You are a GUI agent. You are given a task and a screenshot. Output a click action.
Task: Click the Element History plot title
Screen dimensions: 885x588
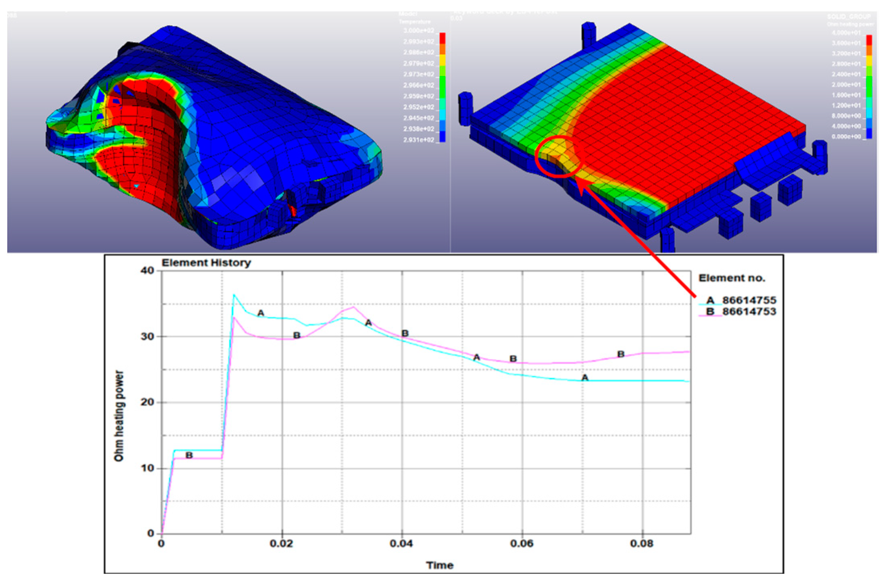point(206,263)
